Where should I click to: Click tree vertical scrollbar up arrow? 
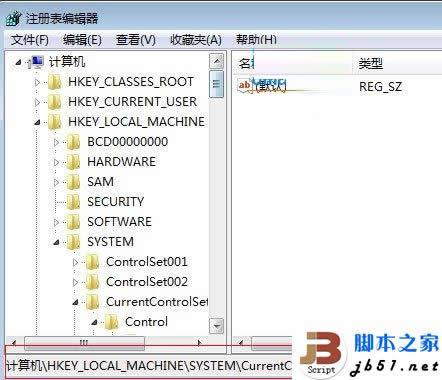click(x=217, y=61)
